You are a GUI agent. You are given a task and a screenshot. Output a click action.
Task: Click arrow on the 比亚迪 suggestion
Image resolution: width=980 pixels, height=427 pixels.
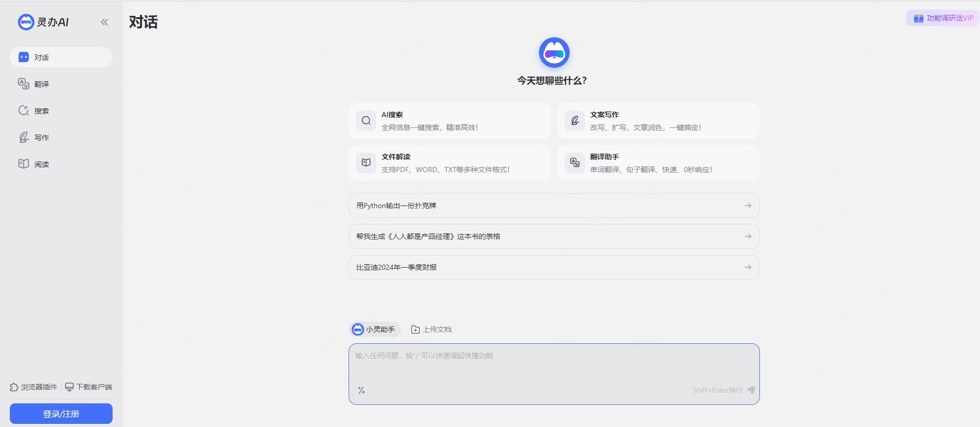click(748, 267)
